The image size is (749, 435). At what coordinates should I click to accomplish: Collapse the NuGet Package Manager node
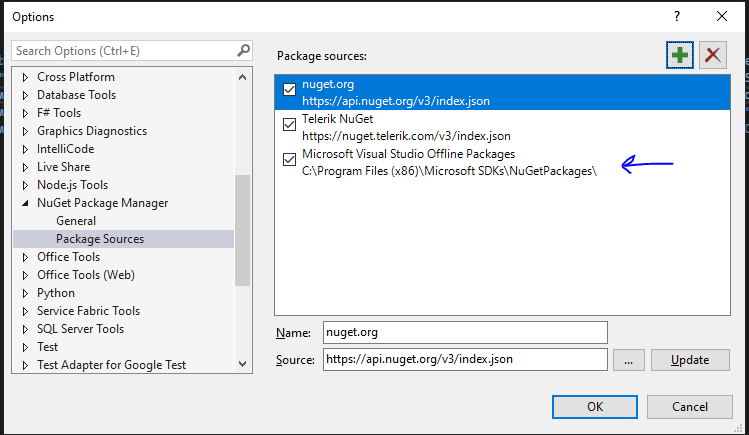(x=26, y=203)
